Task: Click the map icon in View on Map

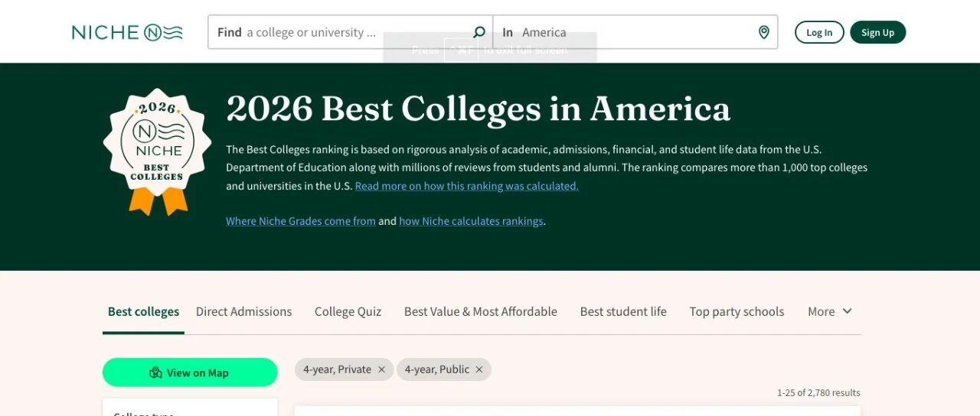Action: pos(156,372)
